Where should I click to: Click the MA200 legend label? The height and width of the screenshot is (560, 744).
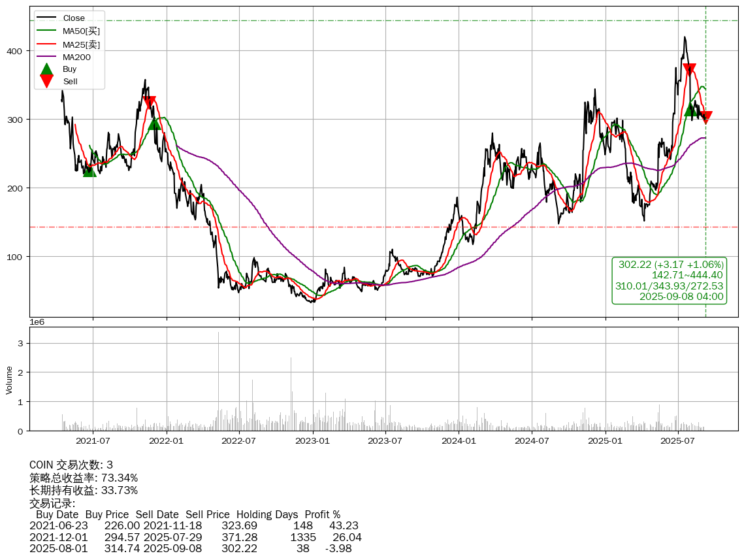(76, 57)
